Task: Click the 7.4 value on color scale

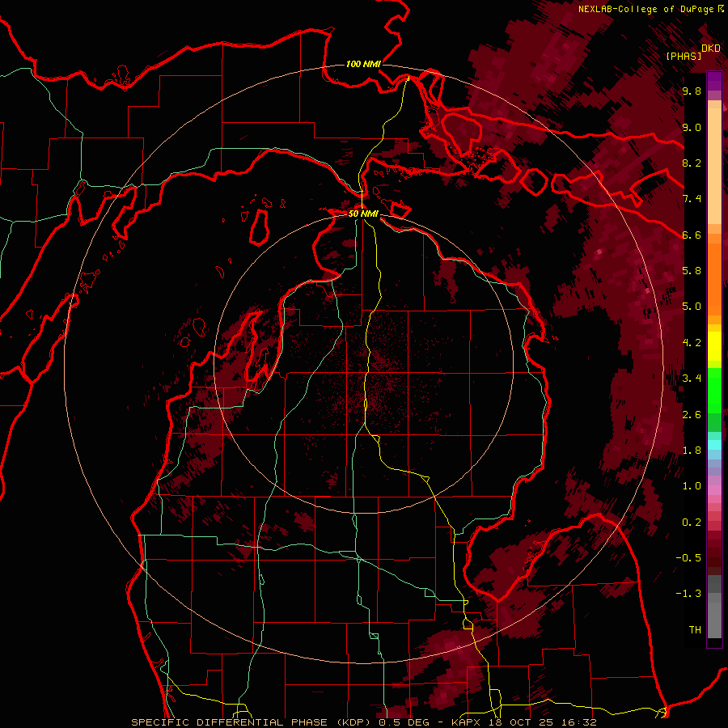Action: [692, 199]
